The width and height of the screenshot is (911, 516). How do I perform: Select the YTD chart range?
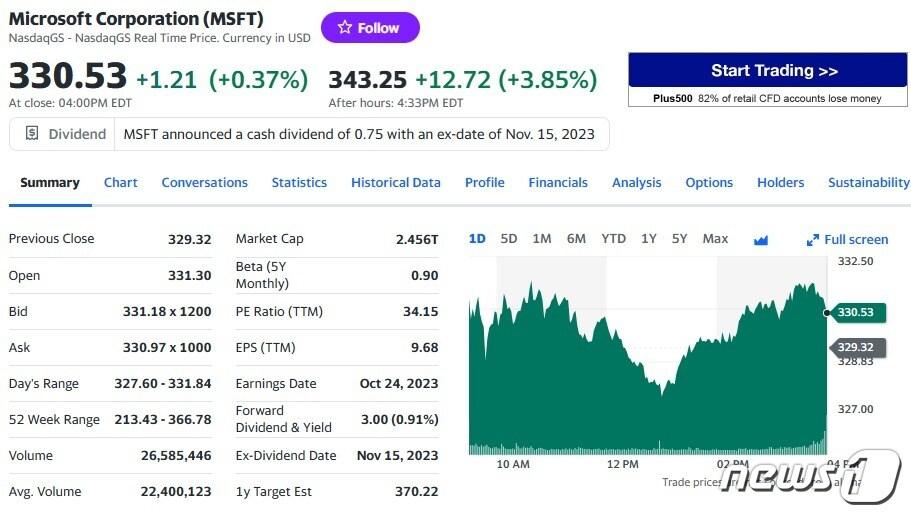(613, 238)
